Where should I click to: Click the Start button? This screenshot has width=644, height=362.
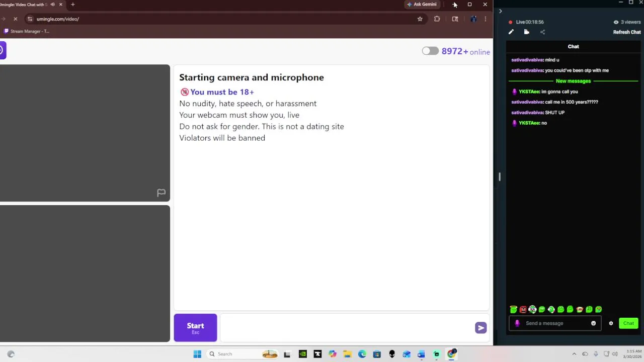tap(195, 328)
